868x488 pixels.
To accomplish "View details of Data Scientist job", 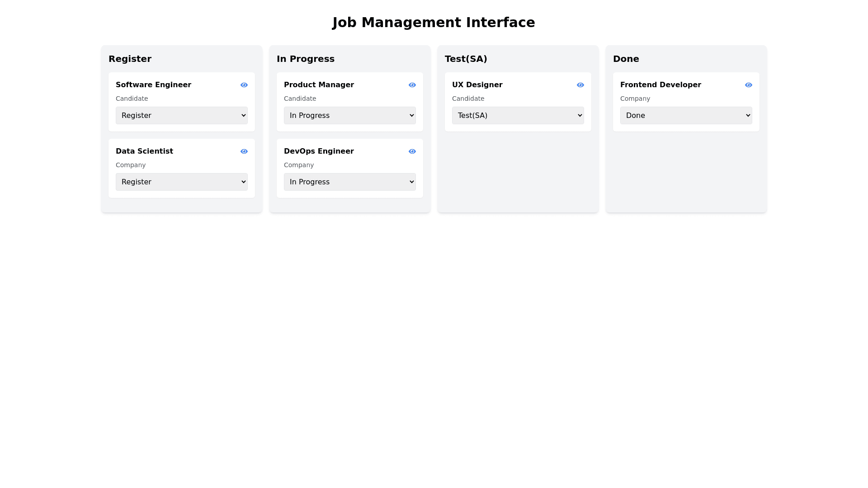I will coord(244,151).
